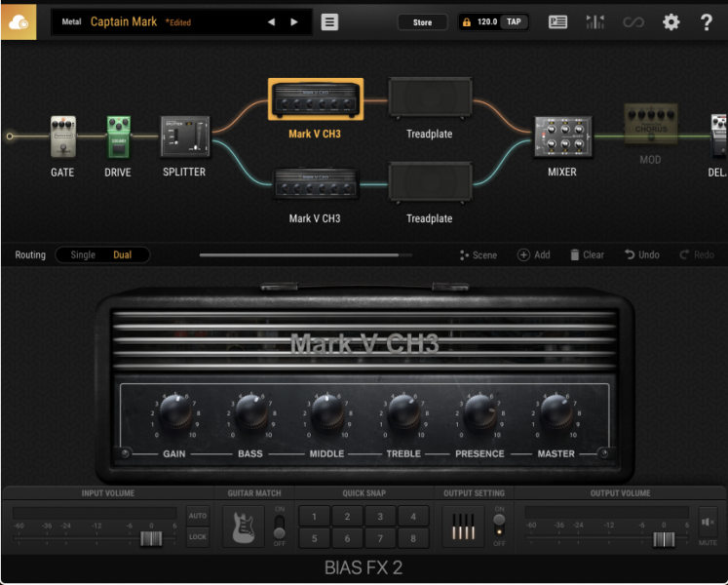The image size is (728, 585).
Task: Select the MIXER module
Action: point(561,136)
